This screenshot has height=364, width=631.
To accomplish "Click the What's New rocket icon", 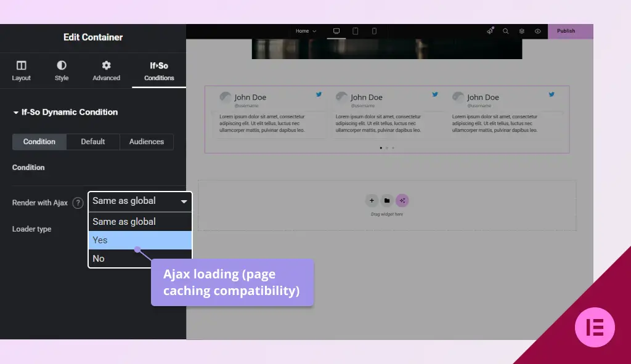I will [490, 31].
